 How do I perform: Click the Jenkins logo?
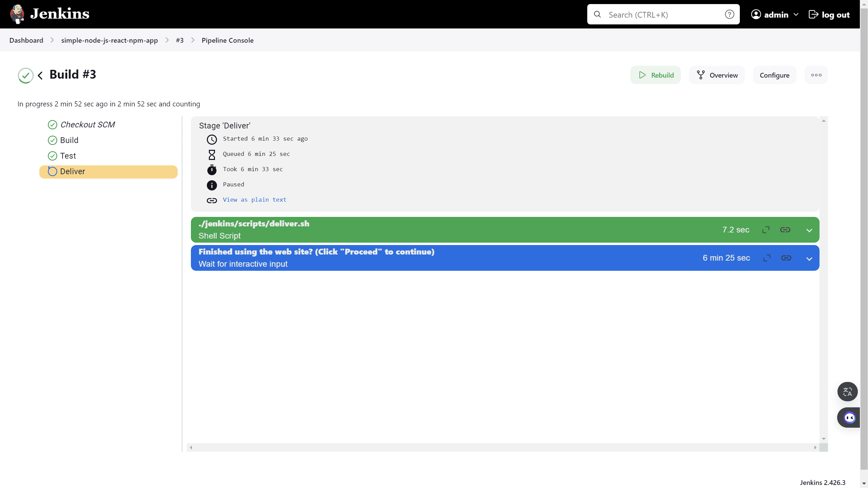click(48, 14)
